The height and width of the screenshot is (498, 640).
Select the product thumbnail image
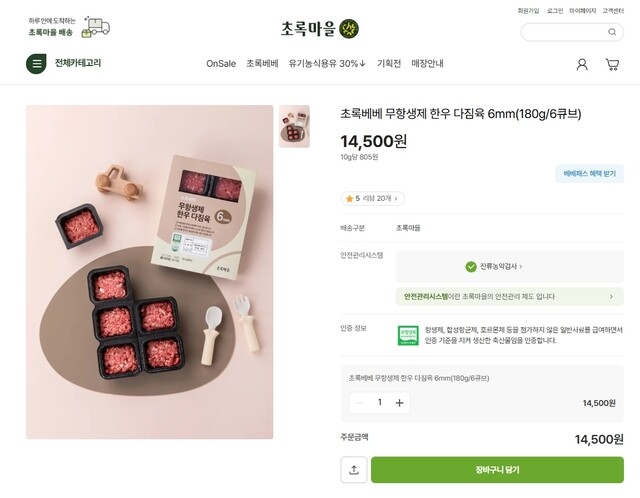pos(294,126)
